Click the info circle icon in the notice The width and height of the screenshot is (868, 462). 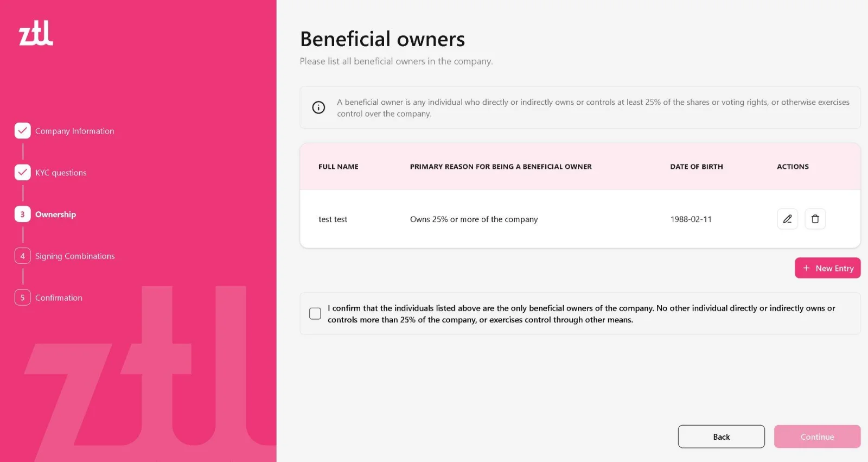[318, 107]
